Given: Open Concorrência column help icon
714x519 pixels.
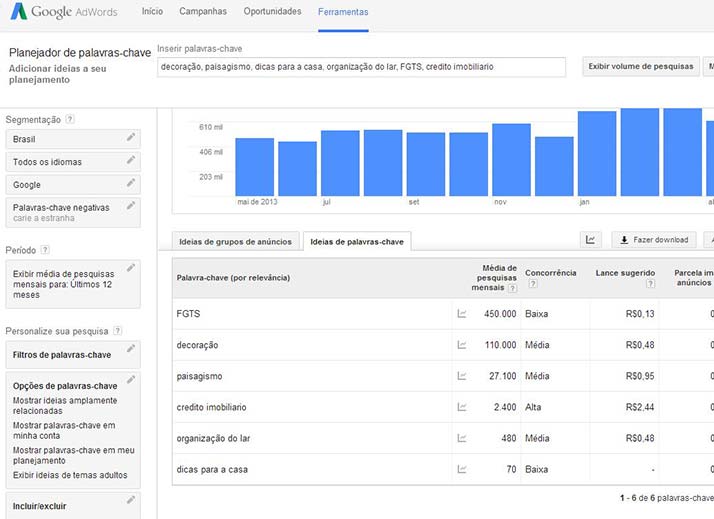Looking at the screenshot, I should (x=532, y=284).
